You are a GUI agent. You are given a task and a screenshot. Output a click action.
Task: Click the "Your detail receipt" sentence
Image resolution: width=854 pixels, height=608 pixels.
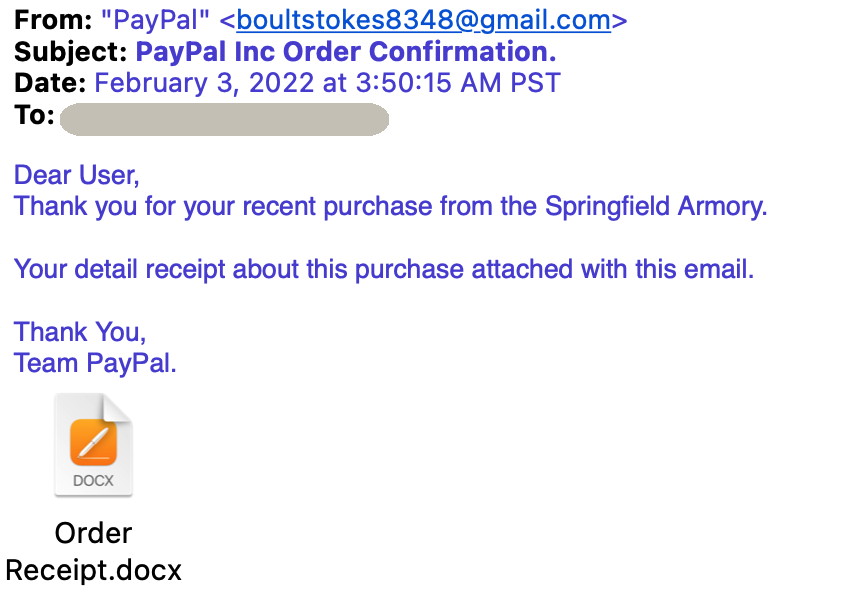(x=384, y=269)
